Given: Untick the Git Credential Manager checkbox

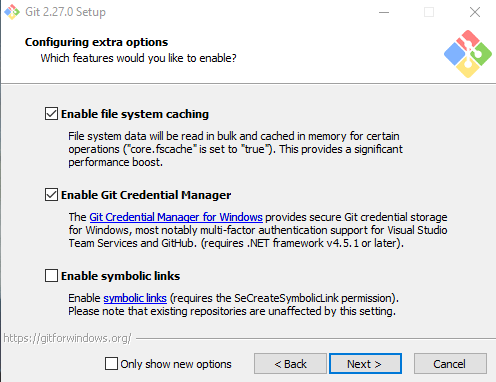Looking at the screenshot, I should click(51, 195).
